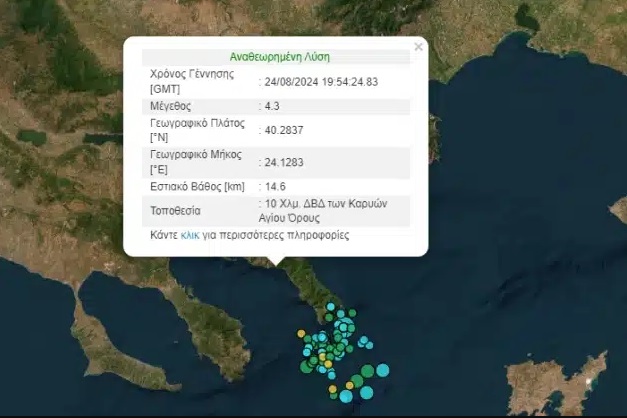Click the Αναθεωρημένη Λύση popup header
The width and height of the screenshot is (627, 418).
click(275, 58)
